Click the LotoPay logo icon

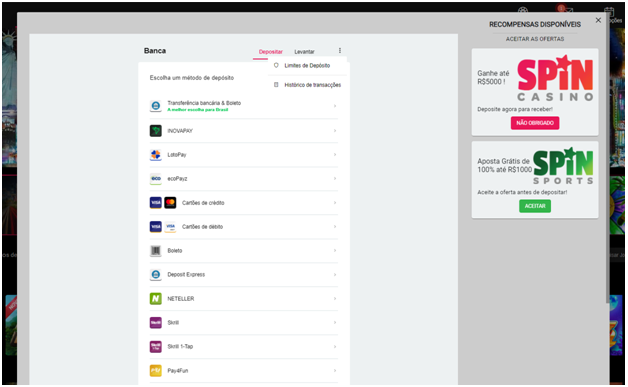(x=156, y=155)
